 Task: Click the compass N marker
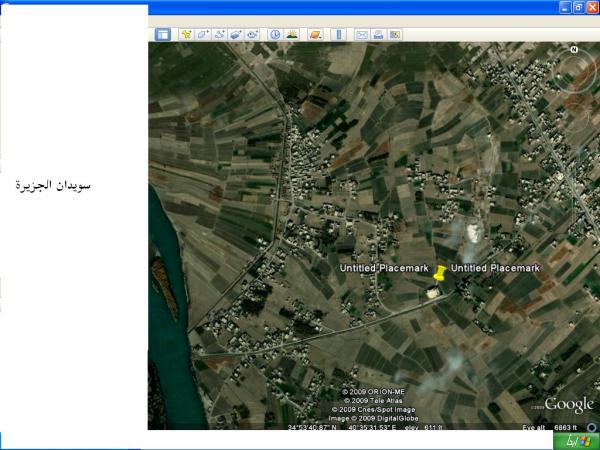[574, 49]
